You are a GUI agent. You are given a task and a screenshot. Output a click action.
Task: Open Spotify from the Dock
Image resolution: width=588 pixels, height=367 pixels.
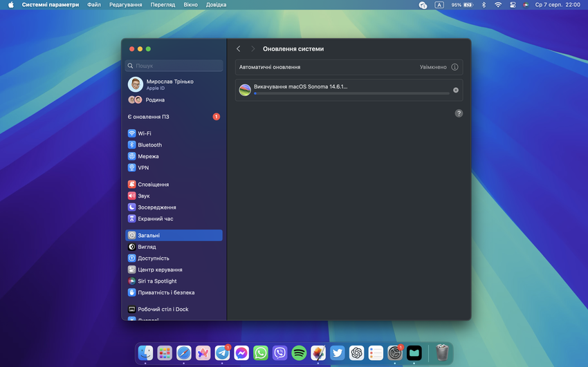click(x=299, y=353)
